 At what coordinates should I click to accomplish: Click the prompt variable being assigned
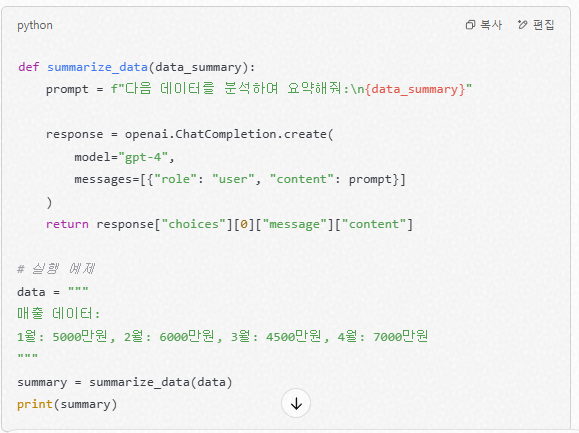coord(67,90)
